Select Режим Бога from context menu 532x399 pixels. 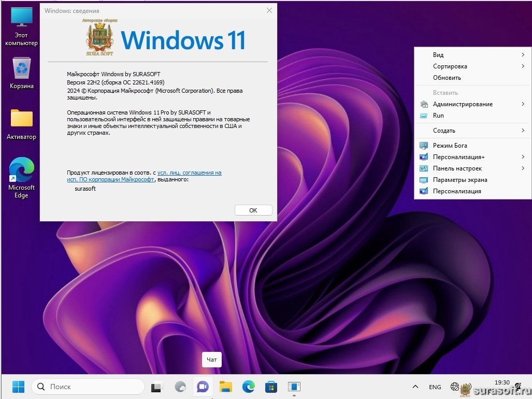point(450,146)
